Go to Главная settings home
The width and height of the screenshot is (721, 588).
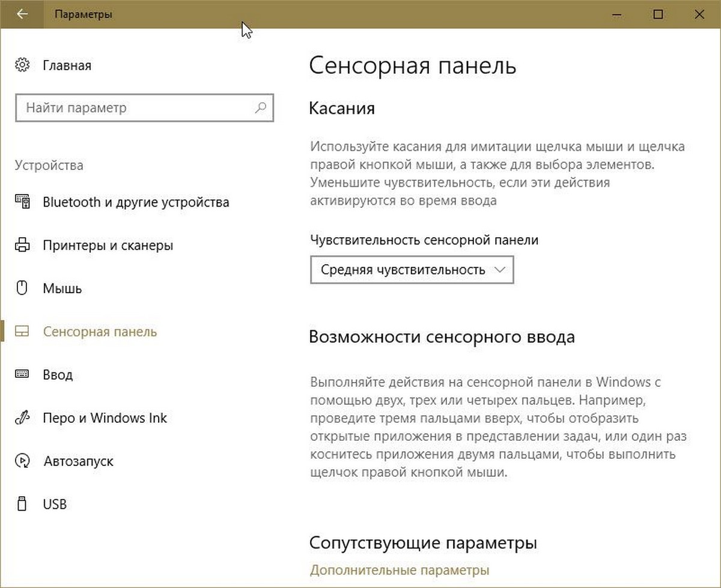pyautogui.click(x=67, y=65)
